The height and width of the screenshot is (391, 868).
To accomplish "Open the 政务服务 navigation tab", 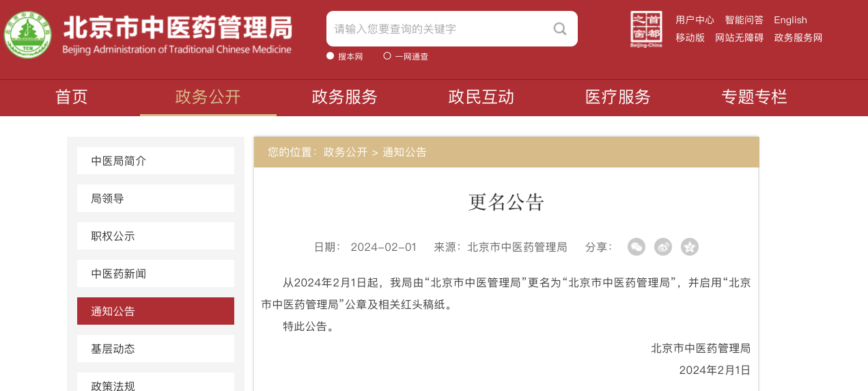I will 345,97.
